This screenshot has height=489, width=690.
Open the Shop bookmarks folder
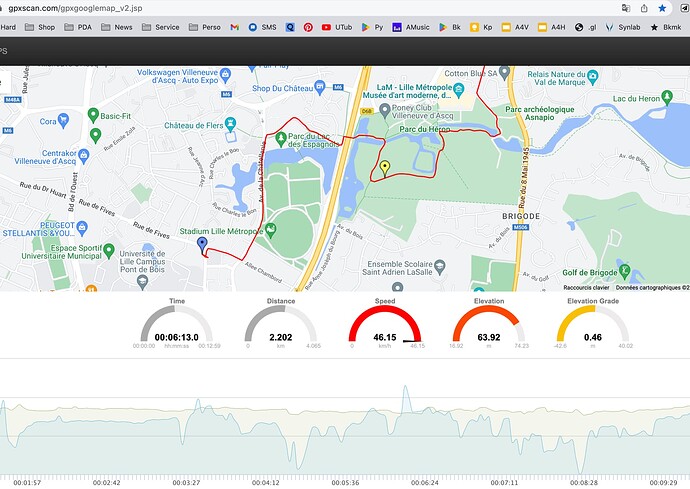point(40,27)
